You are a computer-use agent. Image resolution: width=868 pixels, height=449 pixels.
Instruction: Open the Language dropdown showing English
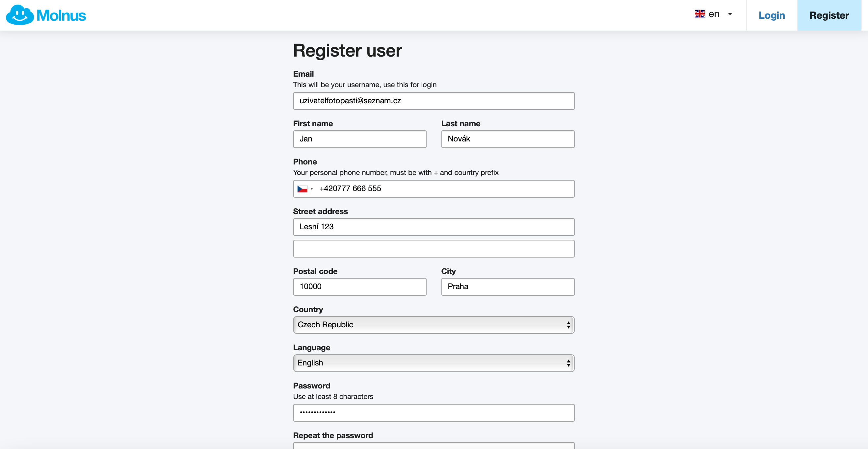[434, 363]
